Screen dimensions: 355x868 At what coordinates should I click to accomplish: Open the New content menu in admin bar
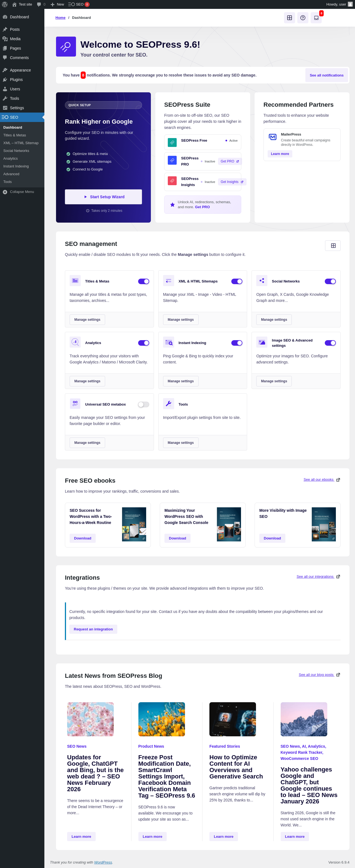(x=57, y=4)
